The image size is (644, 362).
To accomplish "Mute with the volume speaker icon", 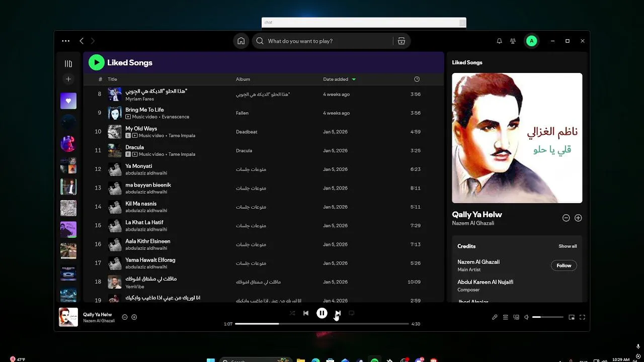I will pos(526,317).
